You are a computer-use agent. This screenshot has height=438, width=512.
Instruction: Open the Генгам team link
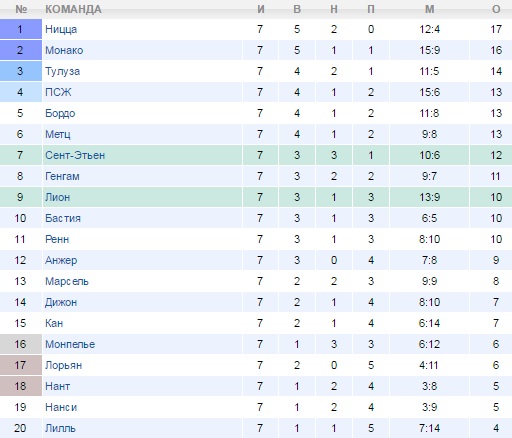coord(62,176)
